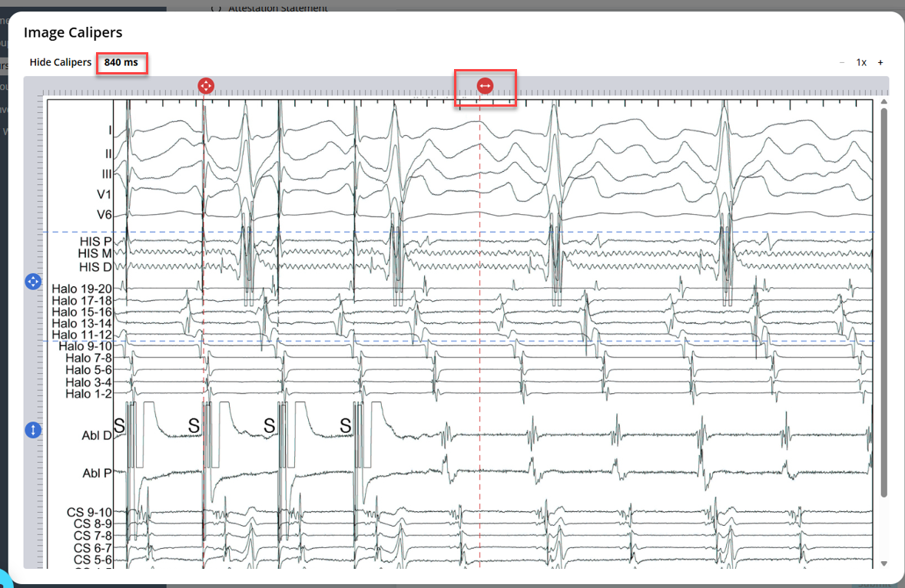Click the lead II channel label
905x588 pixels.
pos(108,154)
